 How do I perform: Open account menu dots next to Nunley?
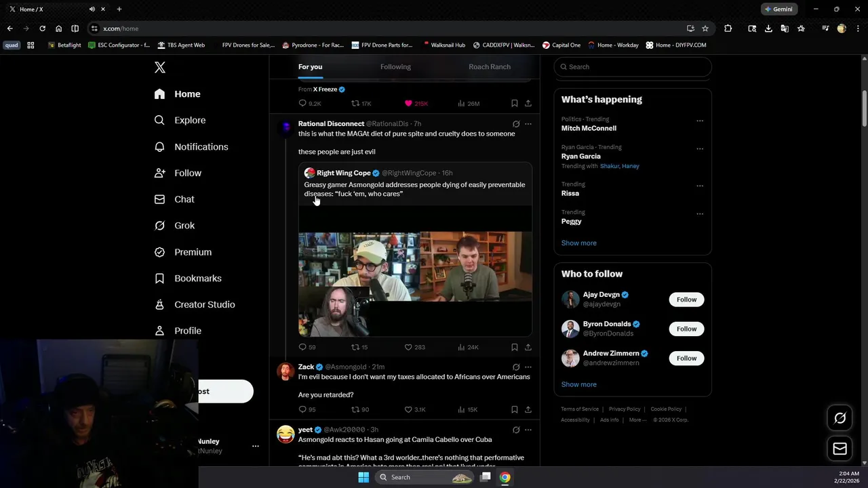pyautogui.click(x=256, y=446)
